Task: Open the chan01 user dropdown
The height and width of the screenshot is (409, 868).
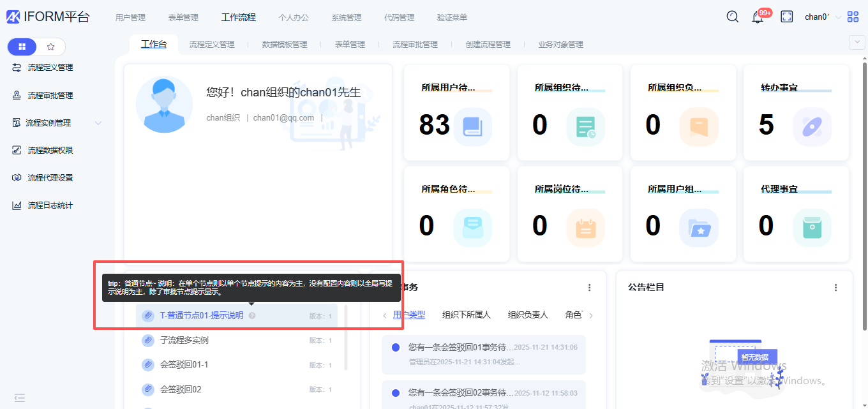Action: (822, 17)
